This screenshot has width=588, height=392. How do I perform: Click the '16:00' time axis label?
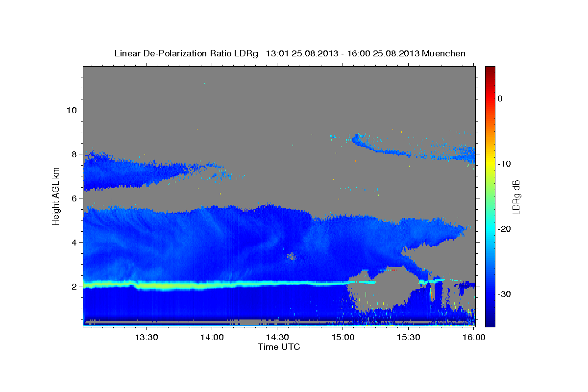(x=473, y=337)
